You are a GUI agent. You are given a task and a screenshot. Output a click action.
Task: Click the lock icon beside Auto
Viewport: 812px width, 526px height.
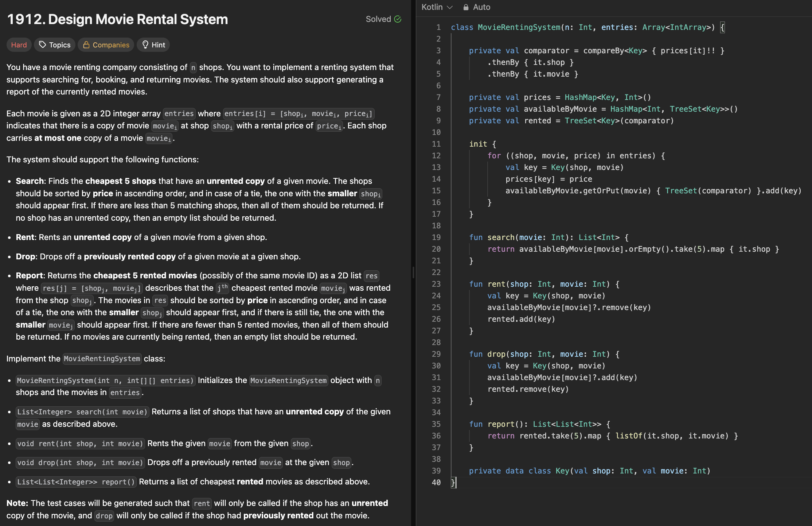click(x=466, y=7)
